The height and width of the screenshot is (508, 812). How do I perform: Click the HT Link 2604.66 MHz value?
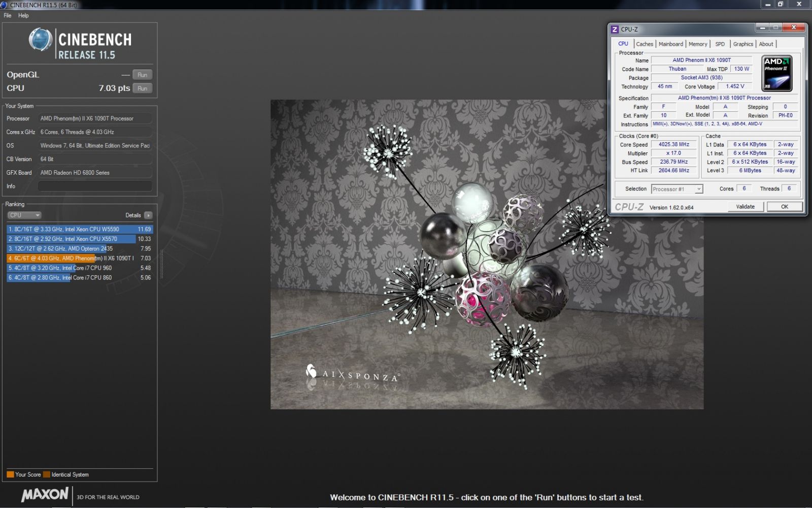pyautogui.click(x=674, y=170)
